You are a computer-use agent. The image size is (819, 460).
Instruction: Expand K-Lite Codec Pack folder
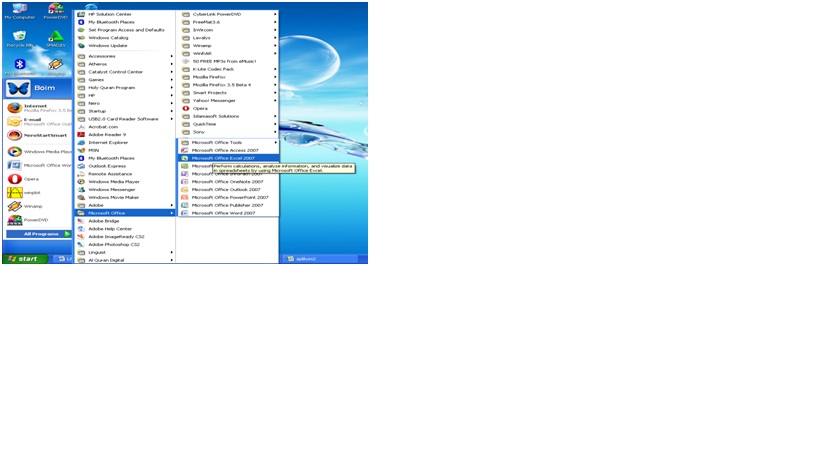click(x=229, y=69)
